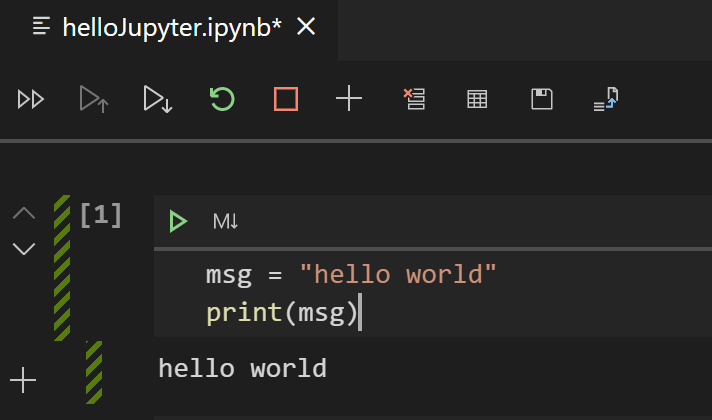This screenshot has width=712, height=420.
Task: Insert cell below using left plus icon
Action: pos(23,380)
